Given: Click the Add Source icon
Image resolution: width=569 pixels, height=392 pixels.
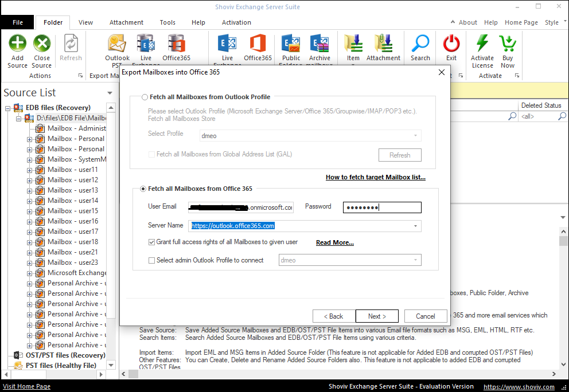Looking at the screenshot, I should [x=17, y=44].
